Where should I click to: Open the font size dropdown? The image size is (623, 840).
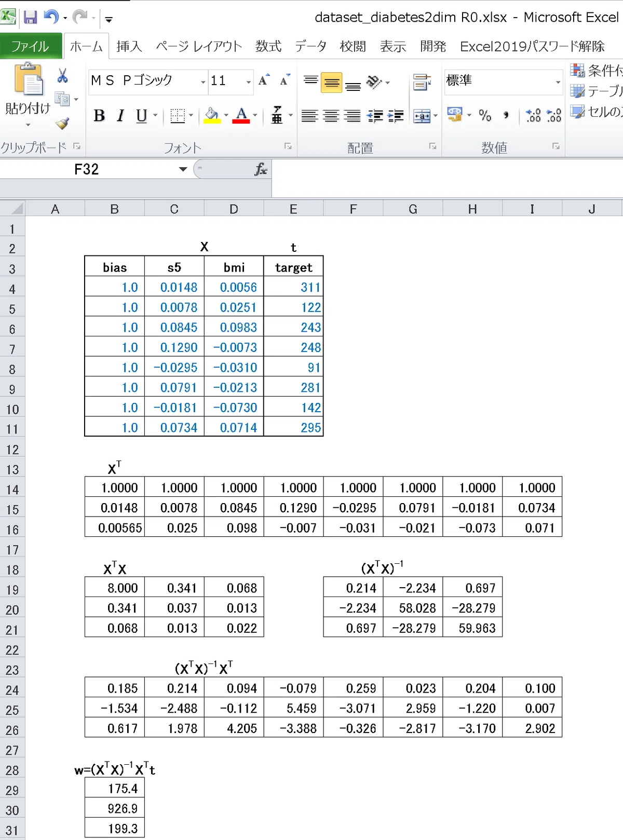[x=249, y=82]
